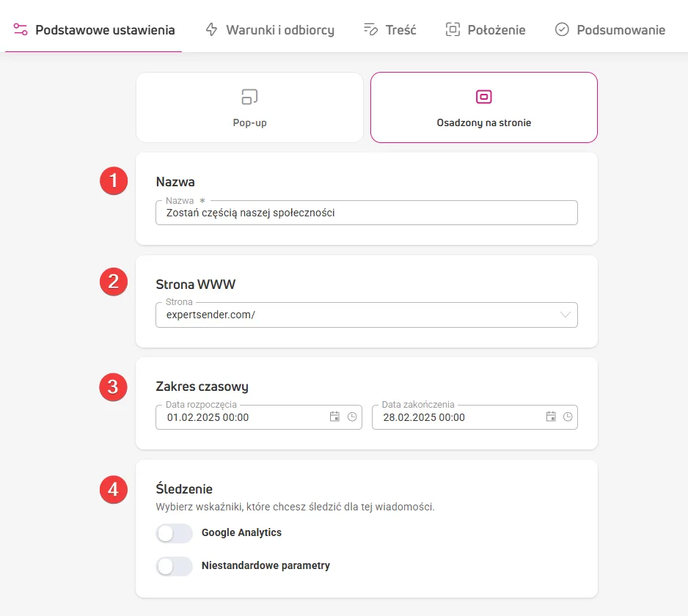Open the clock time picker for Data zakończenia
Image resolution: width=688 pixels, height=616 pixels.
(568, 417)
